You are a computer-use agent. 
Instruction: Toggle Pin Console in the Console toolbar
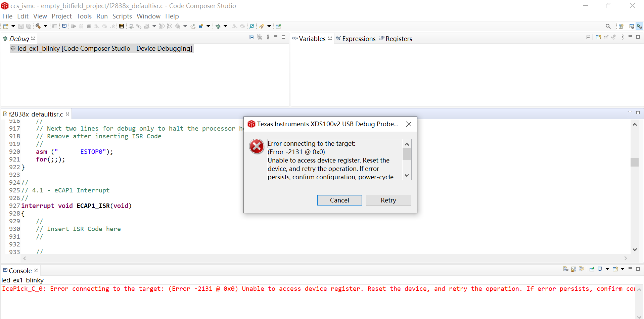coord(592,269)
